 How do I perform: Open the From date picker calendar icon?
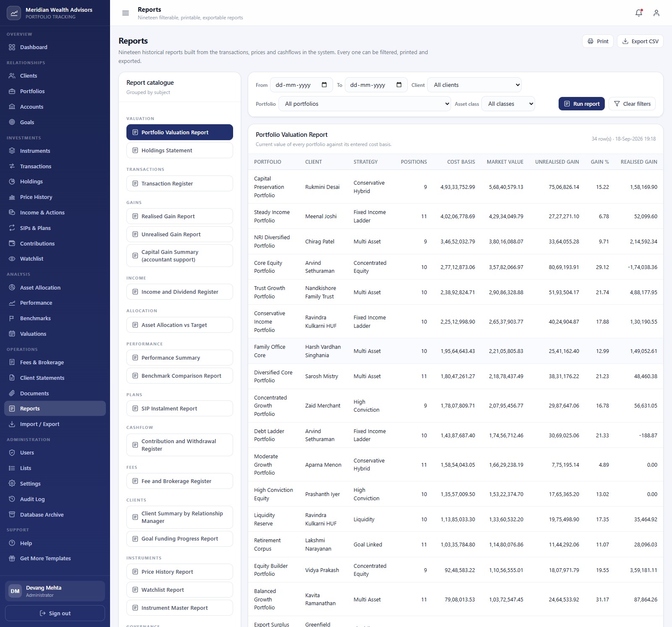tap(324, 85)
